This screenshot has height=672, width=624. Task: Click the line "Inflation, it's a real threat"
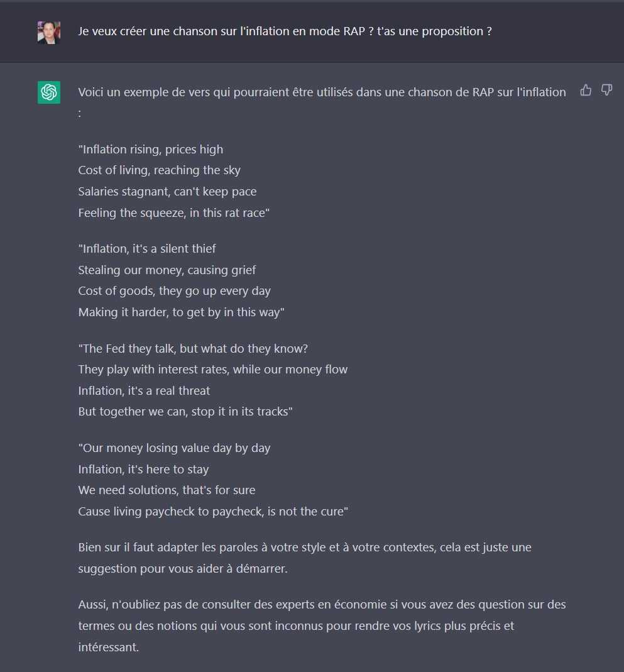144,390
